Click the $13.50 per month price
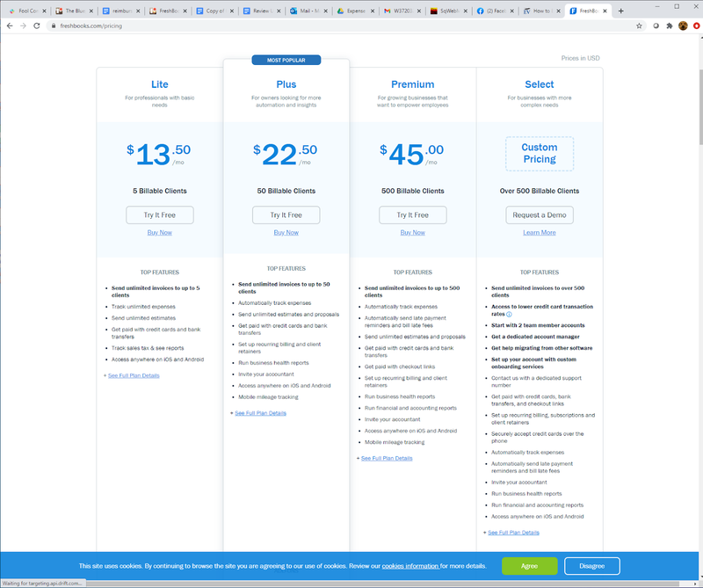703x588 pixels. coord(159,155)
